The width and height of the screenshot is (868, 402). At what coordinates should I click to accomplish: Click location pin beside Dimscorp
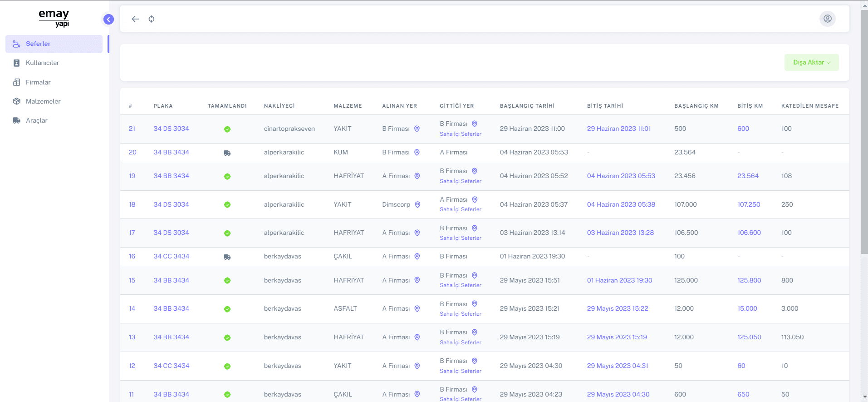pyautogui.click(x=417, y=205)
